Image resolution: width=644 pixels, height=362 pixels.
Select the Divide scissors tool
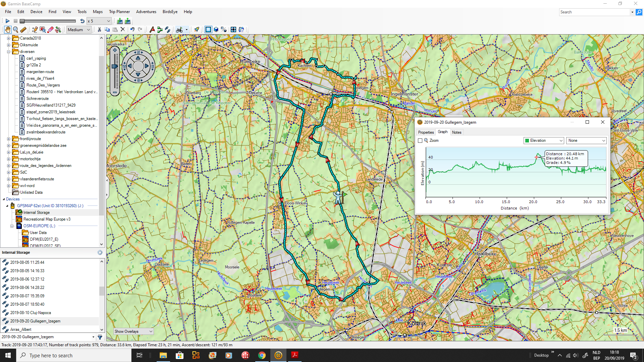point(58,29)
